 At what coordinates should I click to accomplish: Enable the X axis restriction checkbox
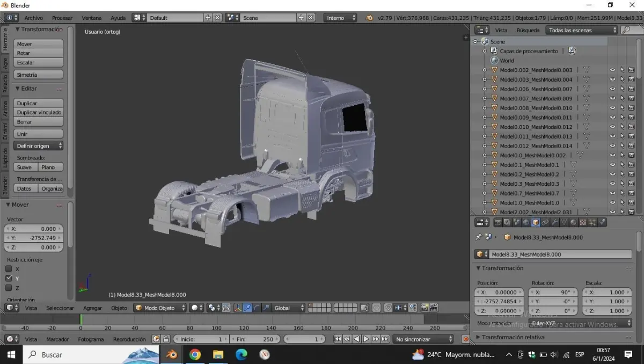9,269
